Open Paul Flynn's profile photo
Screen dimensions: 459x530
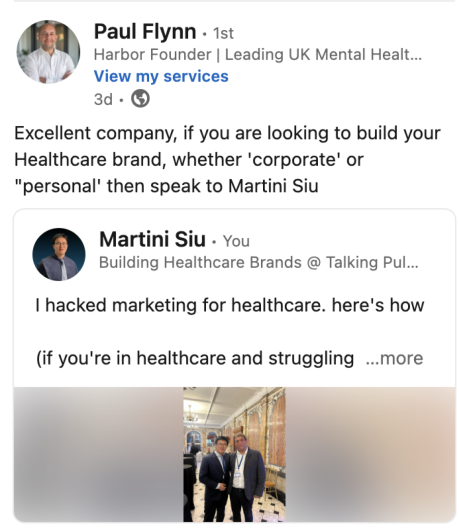point(48,52)
